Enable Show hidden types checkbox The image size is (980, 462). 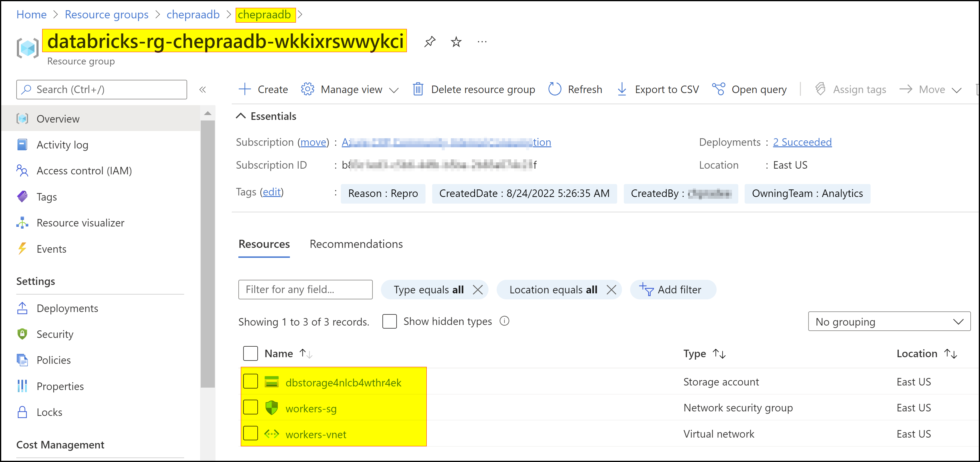[390, 321]
